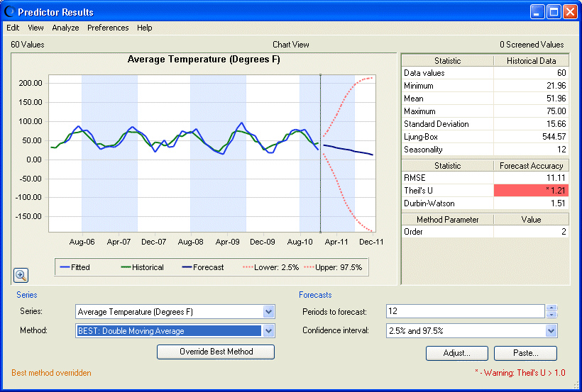Screen dimensions: 582x392
Task: Increase Periods to forecast with up arrow
Action: tap(551, 308)
